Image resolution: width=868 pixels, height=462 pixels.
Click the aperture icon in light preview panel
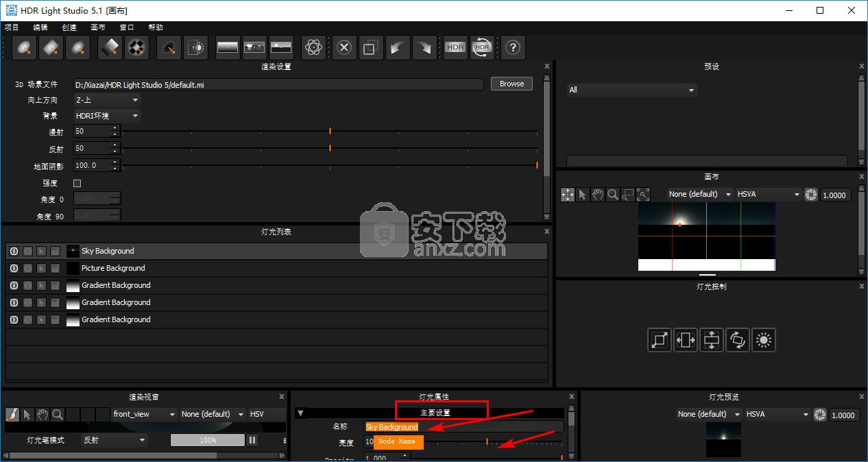[x=820, y=415]
